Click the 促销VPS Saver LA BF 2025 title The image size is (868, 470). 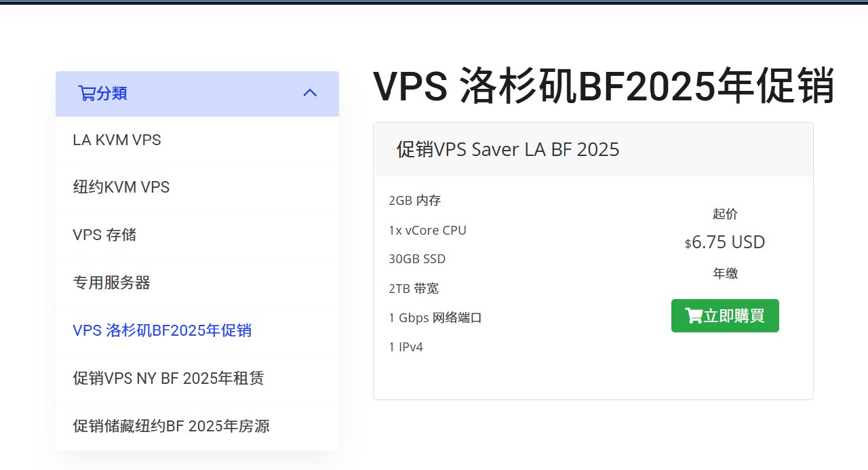507,149
